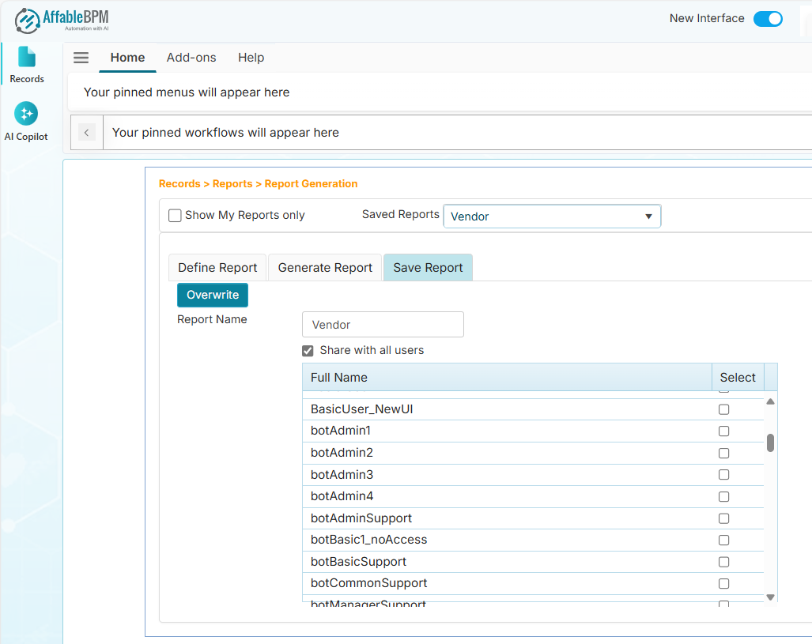Click the Reports breadcrumb link
Image resolution: width=812 pixels, height=644 pixels.
[232, 184]
